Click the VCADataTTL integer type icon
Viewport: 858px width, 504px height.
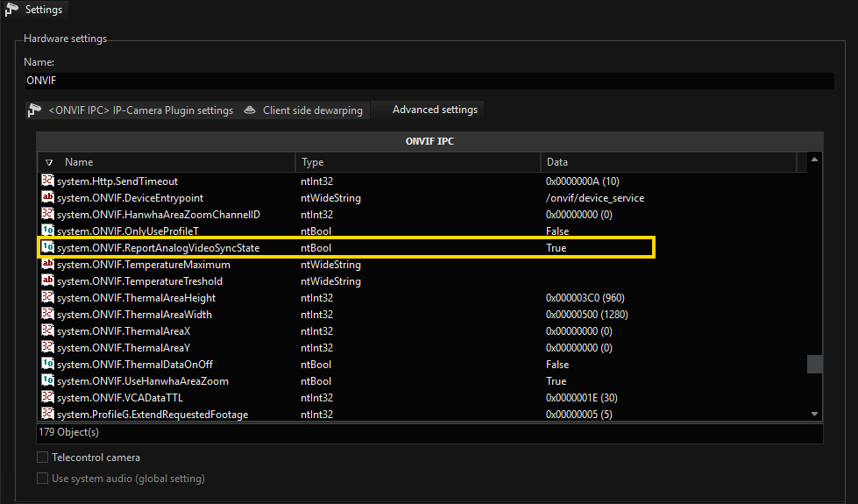point(48,398)
